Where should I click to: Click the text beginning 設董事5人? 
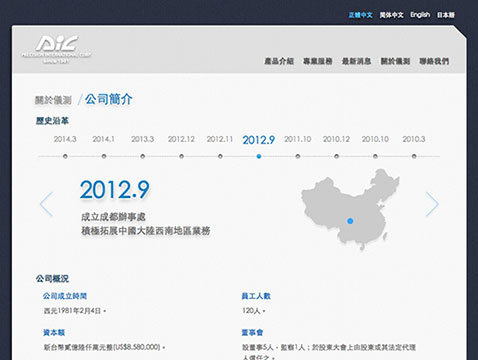pyautogui.click(x=329, y=352)
